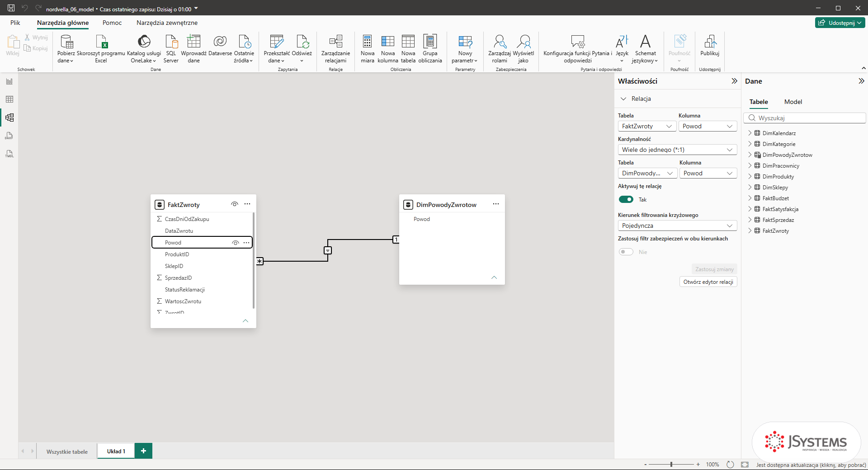The image size is (868, 470).
Task: Click Odśwież refresh icon
Action: click(302, 42)
